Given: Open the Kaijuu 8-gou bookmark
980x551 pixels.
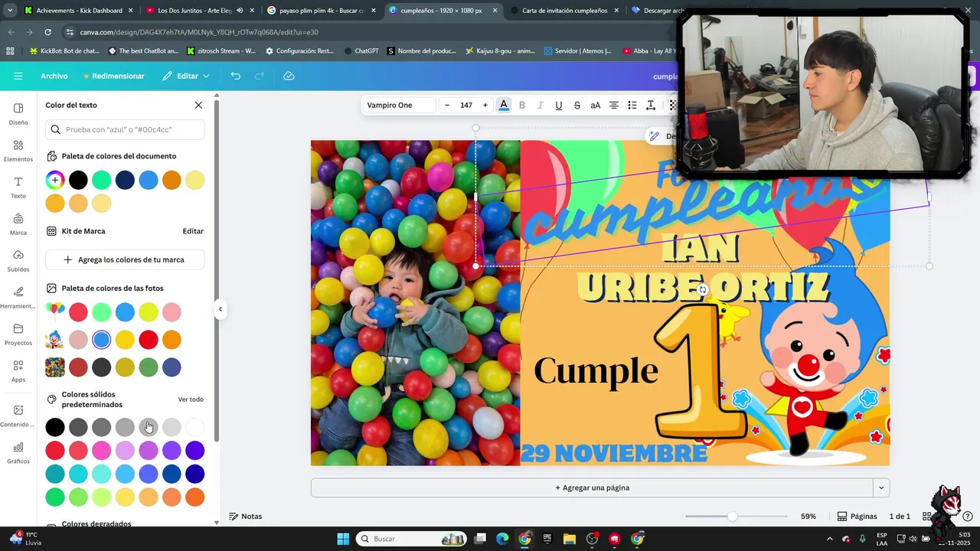Looking at the screenshot, I should tap(501, 51).
